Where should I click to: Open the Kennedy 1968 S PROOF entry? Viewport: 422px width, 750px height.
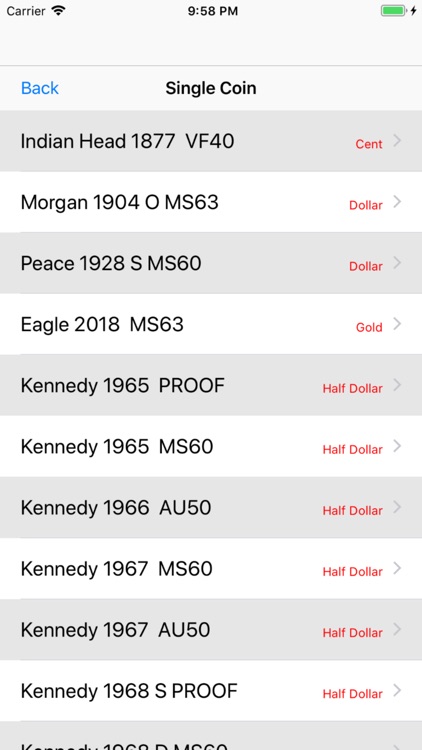(x=211, y=691)
